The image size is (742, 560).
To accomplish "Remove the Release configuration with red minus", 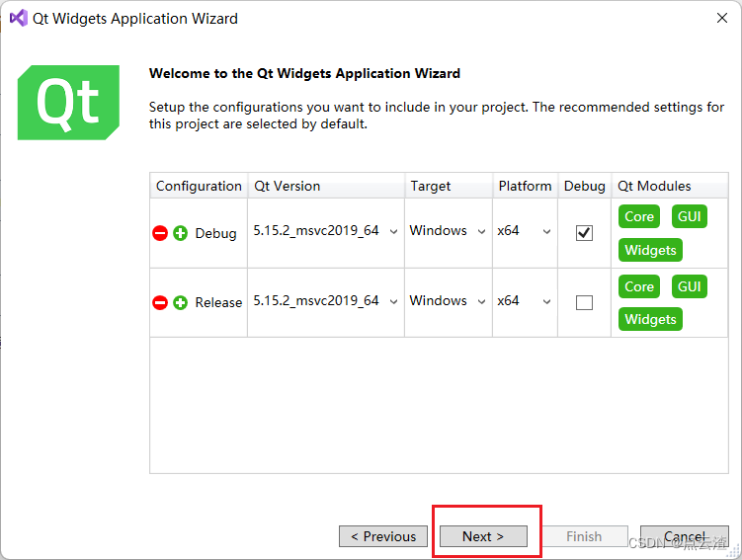I will pos(160,302).
